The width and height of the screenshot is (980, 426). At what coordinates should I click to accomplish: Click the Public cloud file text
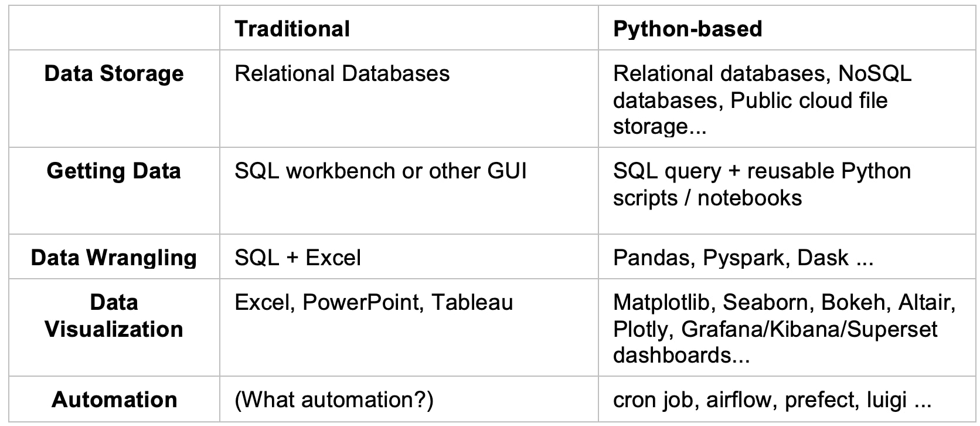[809, 101]
